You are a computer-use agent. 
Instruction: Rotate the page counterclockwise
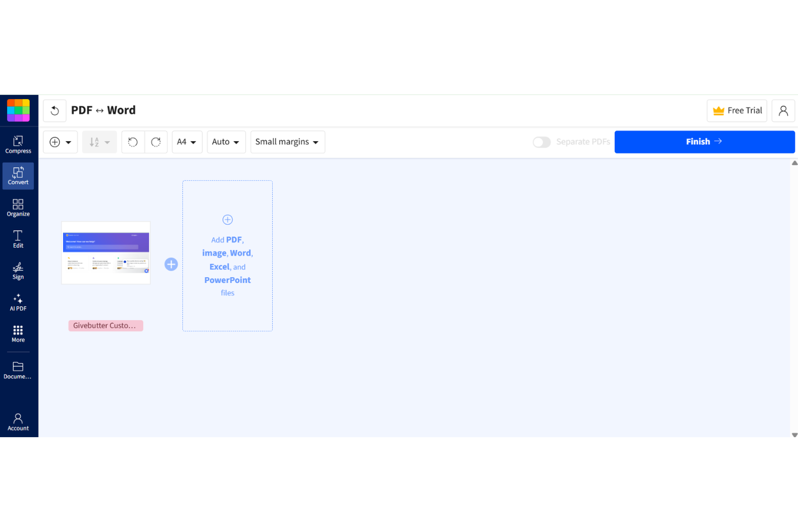click(x=133, y=142)
